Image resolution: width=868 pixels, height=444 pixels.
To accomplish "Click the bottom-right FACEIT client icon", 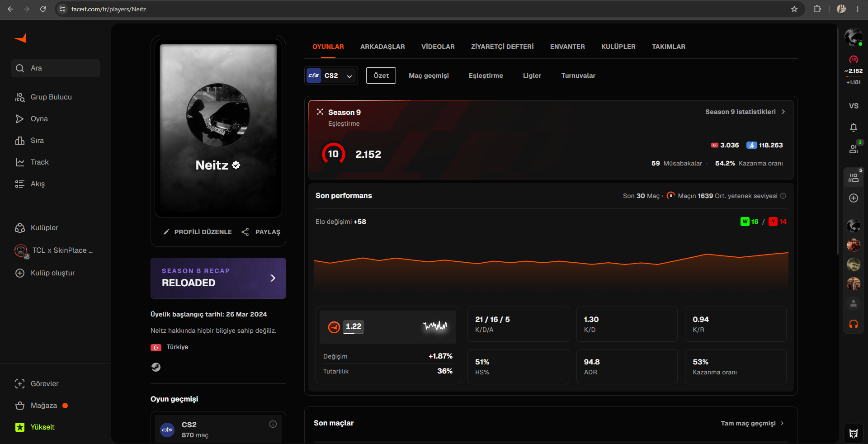I will pos(854,434).
